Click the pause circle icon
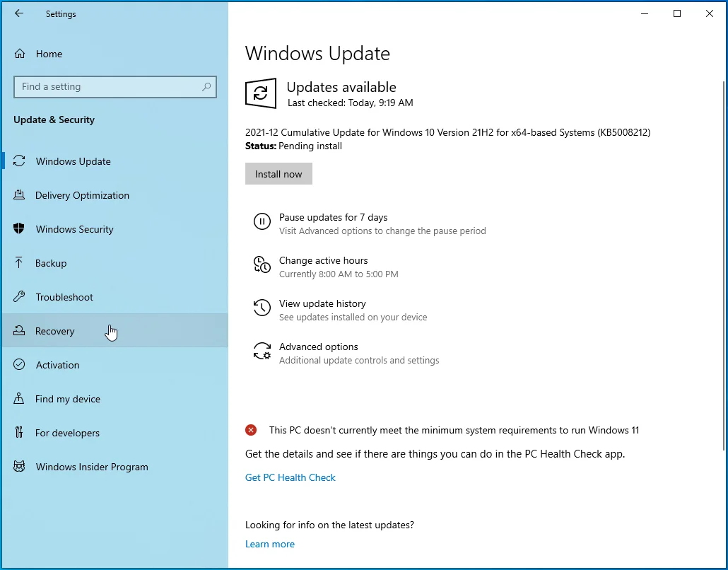The image size is (728, 570). click(x=262, y=221)
